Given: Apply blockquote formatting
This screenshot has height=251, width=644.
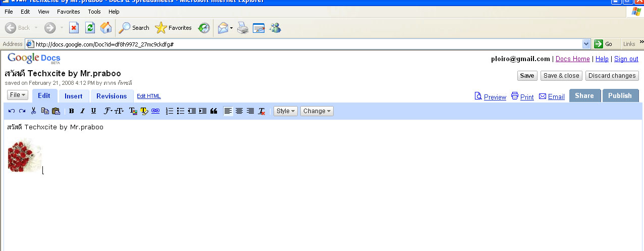Looking at the screenshot, I should tap(214, 111).
